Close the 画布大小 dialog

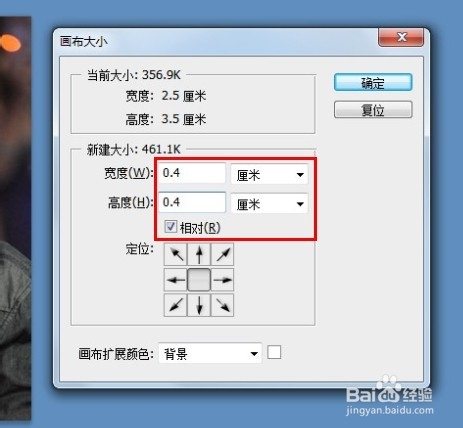pos(401,37)
